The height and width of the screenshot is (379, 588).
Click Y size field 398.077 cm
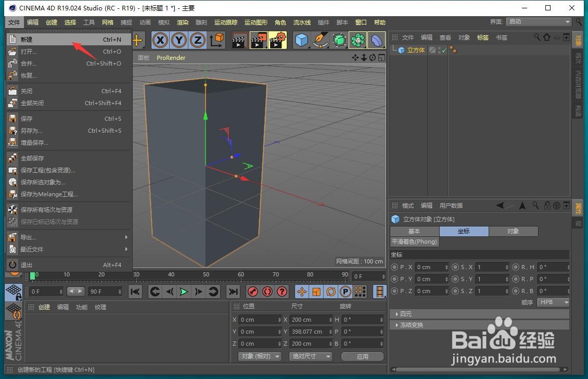click(310, 332)
